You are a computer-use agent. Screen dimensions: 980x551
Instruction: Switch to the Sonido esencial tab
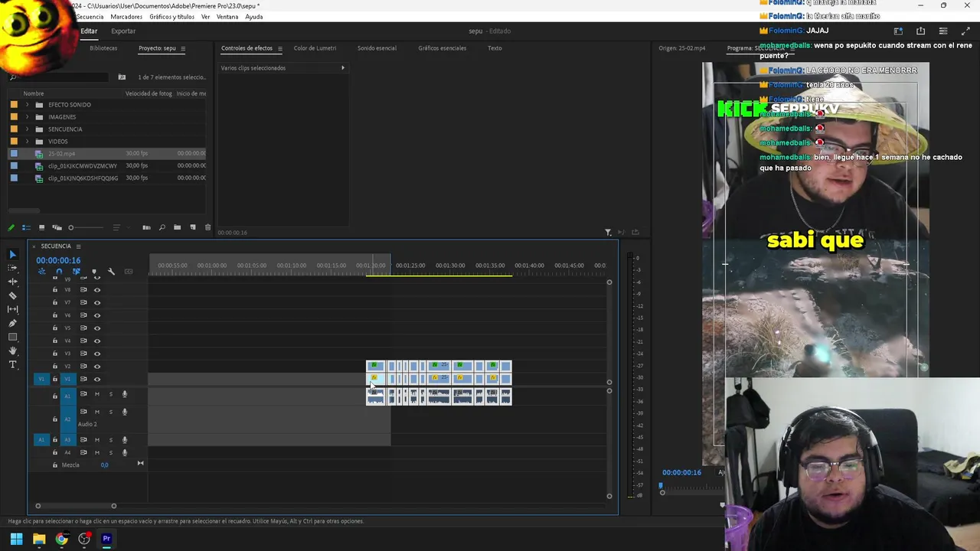coord(377,48)
